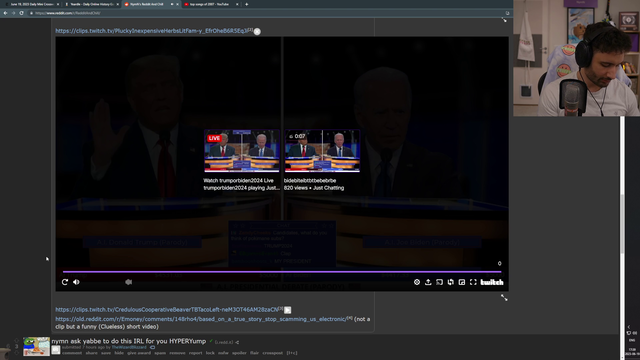
Task: Seek on the purple clip progress bar
Action: (282, 271)
